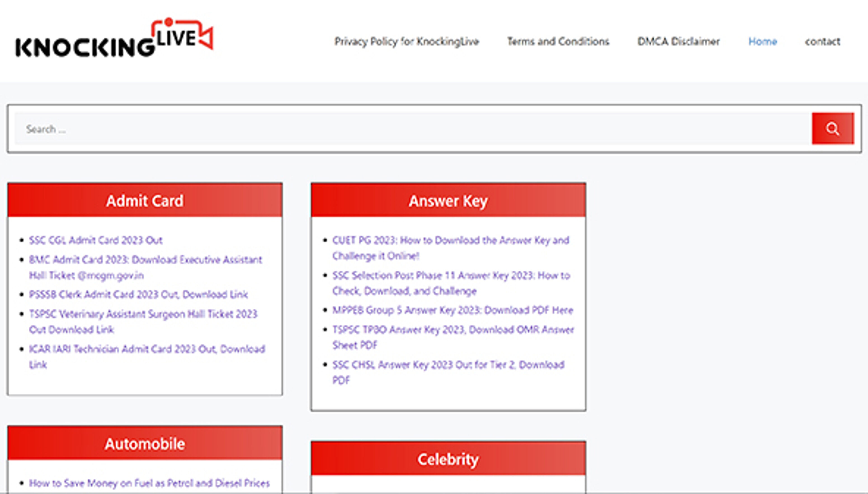Image resolution: width=868 pixels, height=494 pixels.
Task: Click into the Search input field
Action: (x=412, y=129)
